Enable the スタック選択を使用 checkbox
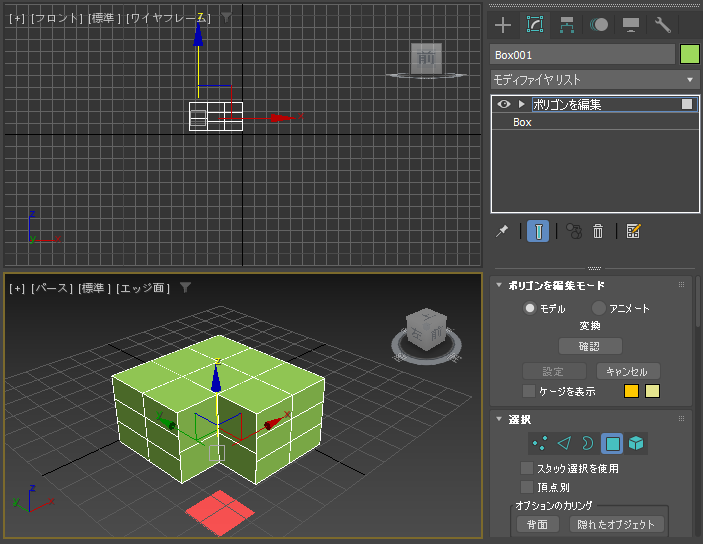 tap(527, 468)
